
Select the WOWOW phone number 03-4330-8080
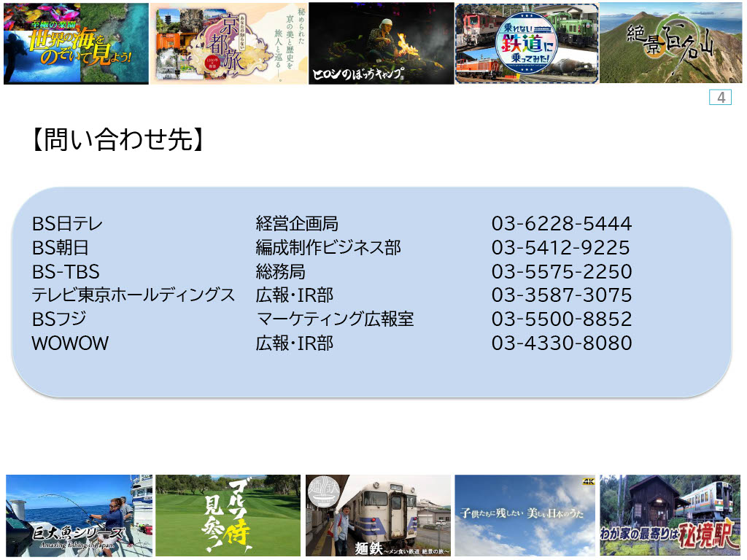point(561,343)
